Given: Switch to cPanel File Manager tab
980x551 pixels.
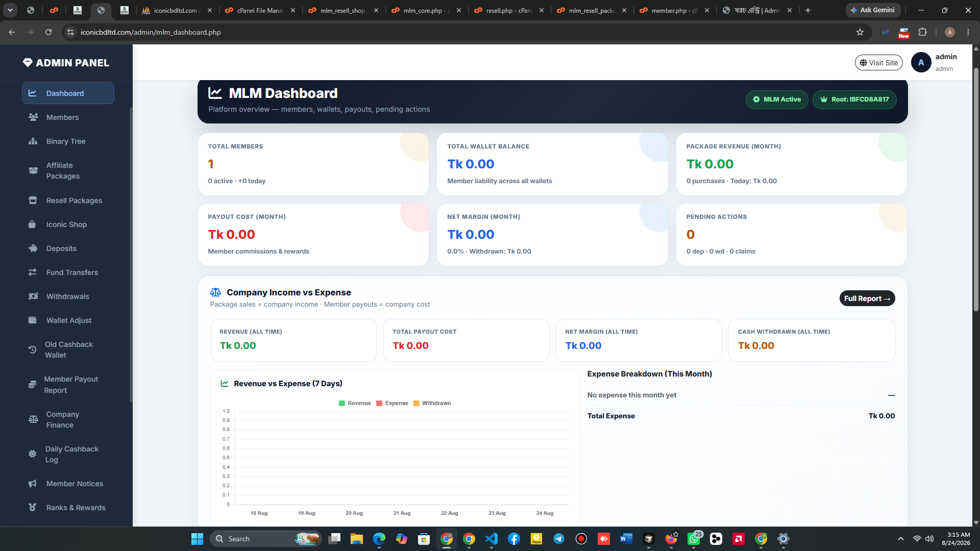Looking at the screenshot, I should (x=260, y=10).
